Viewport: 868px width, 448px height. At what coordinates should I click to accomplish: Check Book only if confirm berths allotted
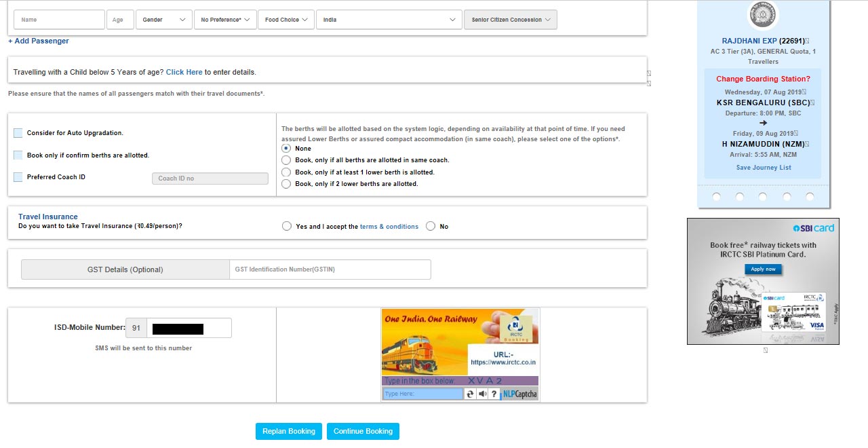[18, 155]
